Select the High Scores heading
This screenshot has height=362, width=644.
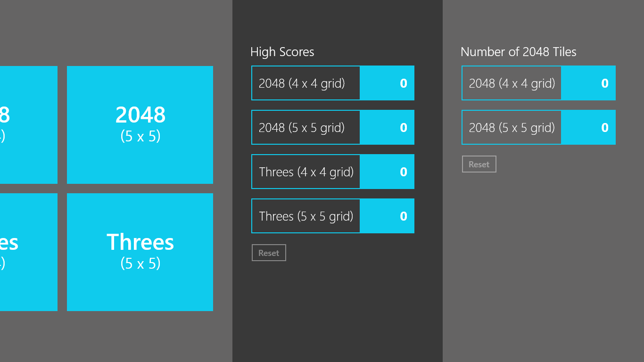(282, 52)
